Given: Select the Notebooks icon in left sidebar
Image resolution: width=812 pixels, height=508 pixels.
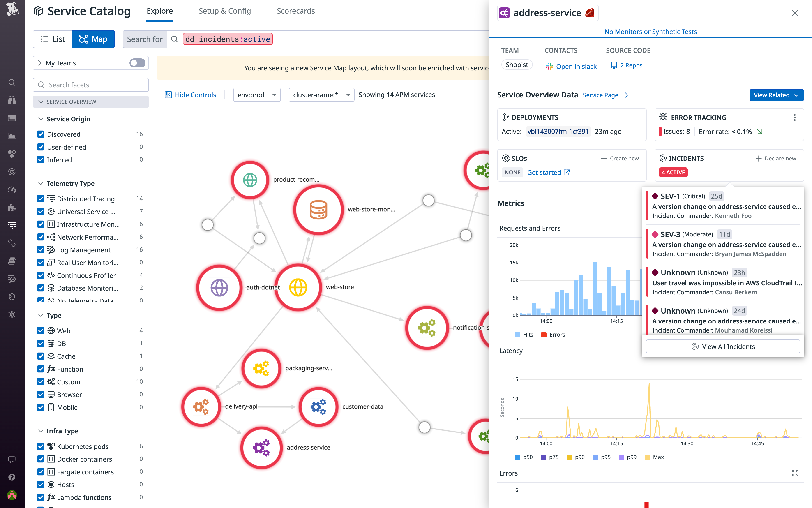Looking at the screenshot, I should click(x=12, y=261).
